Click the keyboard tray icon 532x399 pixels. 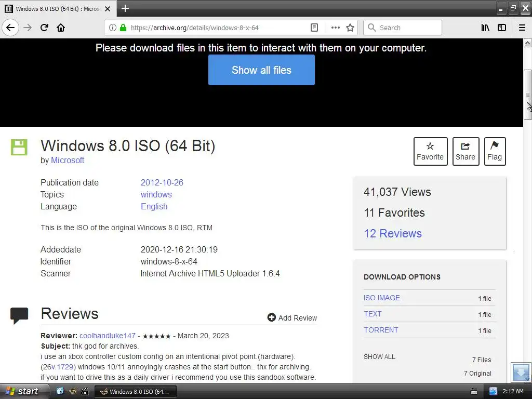coord(474,392)
